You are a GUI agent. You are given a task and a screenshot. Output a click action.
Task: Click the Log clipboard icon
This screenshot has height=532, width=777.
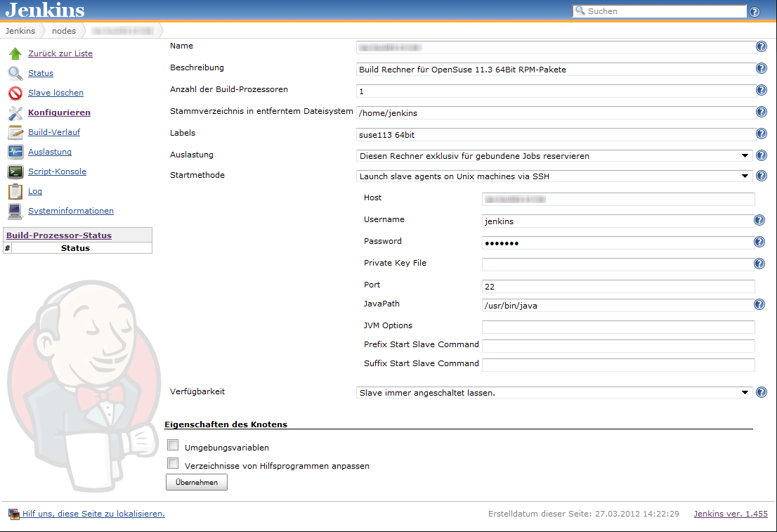point(15,191)
